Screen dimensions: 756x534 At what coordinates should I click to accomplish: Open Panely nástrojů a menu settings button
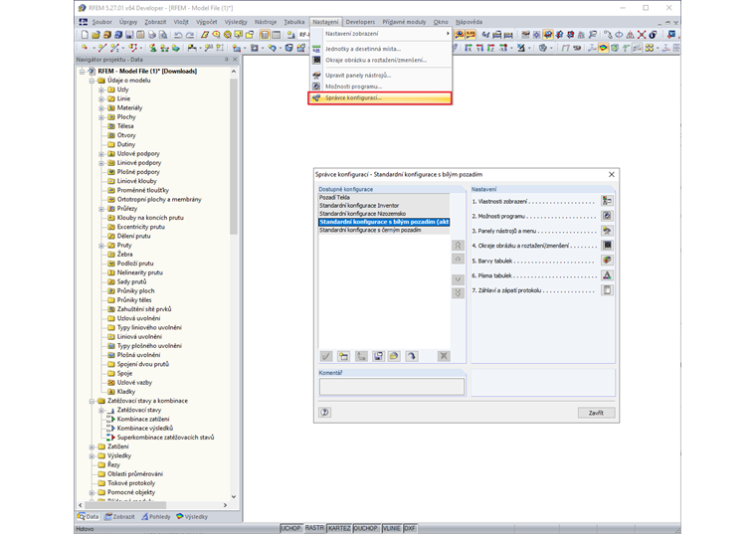(x=607, y=231)
